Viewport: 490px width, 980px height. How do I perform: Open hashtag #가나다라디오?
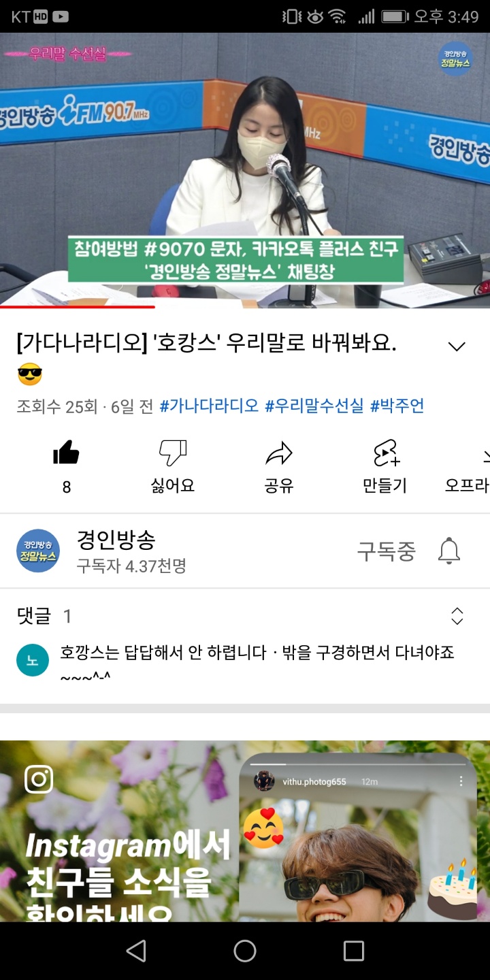pyautogui.click(x=209, y=406)
